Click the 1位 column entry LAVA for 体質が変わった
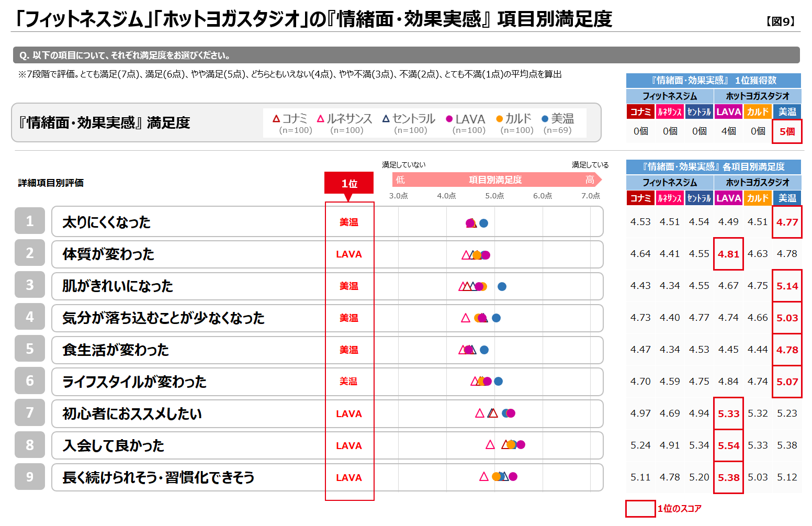The image size is (812, 526). point(349,254)
